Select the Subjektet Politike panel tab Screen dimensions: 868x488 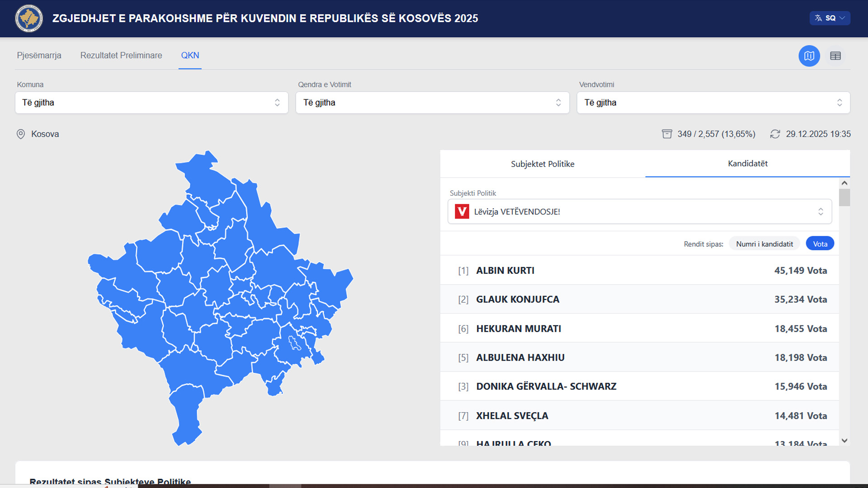point(542,164)
